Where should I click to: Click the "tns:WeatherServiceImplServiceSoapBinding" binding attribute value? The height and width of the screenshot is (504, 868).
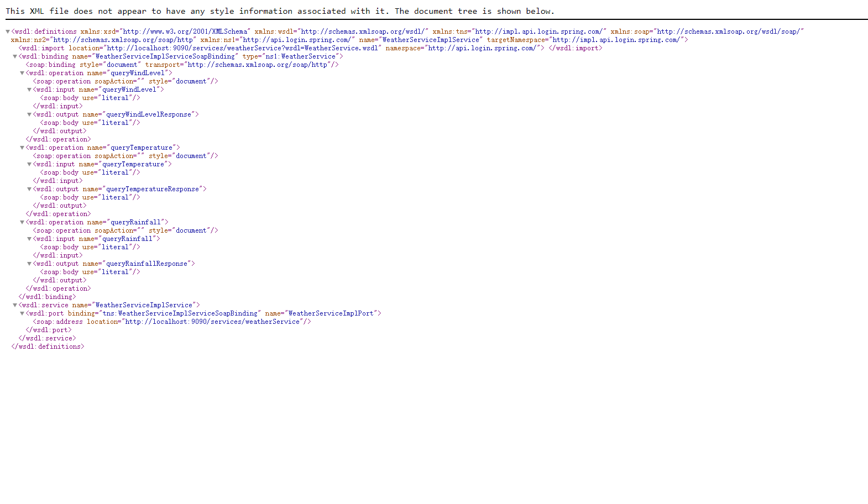pos(180,313)
